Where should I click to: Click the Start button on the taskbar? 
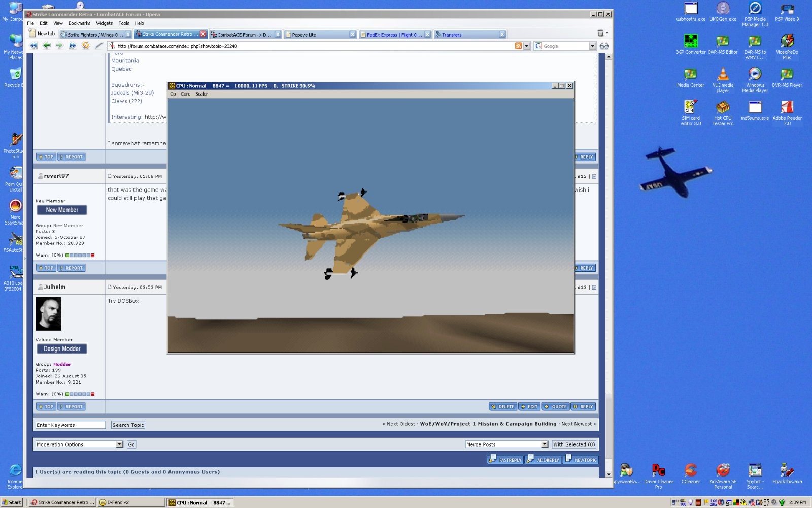[x=12, y=502]
